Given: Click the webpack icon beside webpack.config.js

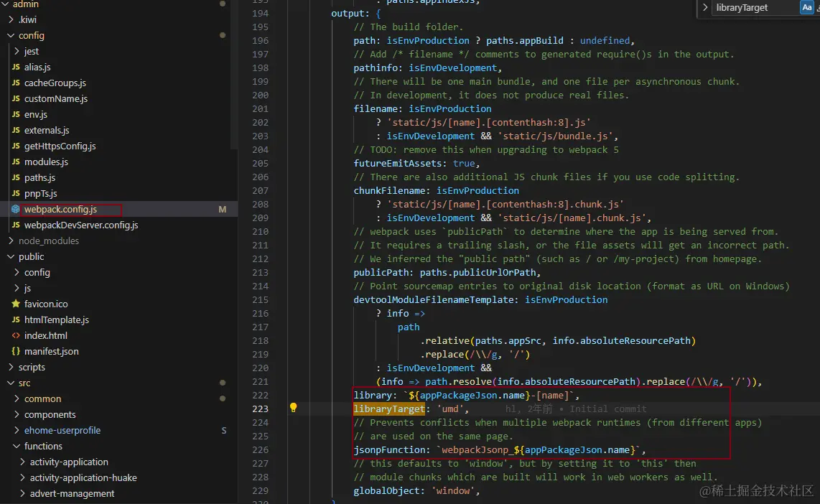Looking at the screenshot, I should tap(16, 209).
